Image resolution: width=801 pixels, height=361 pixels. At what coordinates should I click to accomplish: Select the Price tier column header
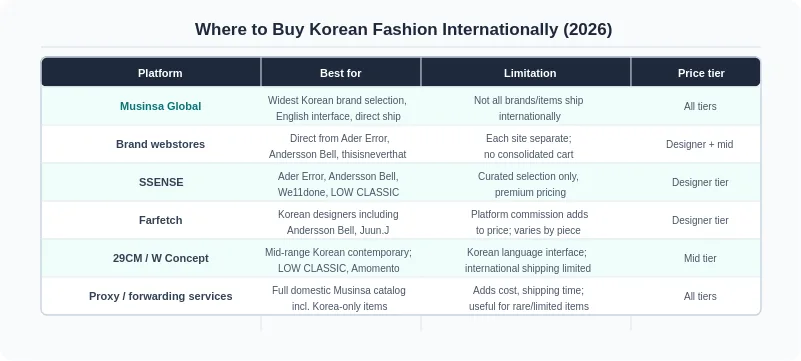tap(701, 73)
